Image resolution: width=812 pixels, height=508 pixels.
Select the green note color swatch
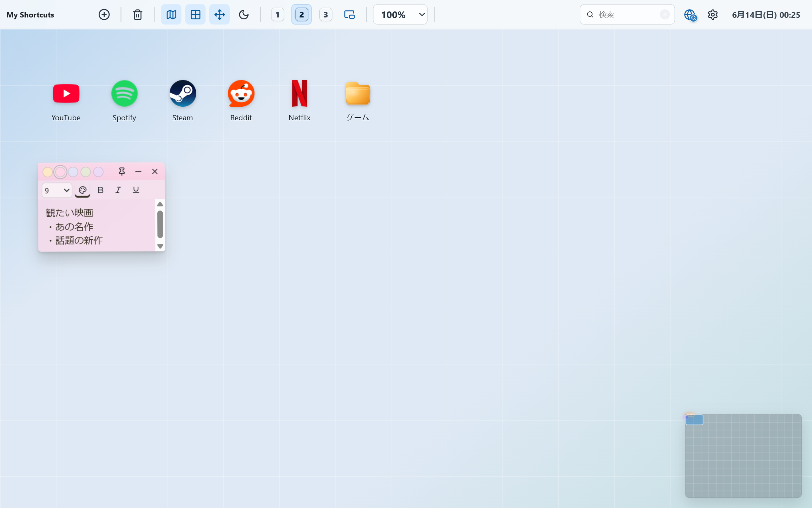pyautogui.click(x=86, y=172)
